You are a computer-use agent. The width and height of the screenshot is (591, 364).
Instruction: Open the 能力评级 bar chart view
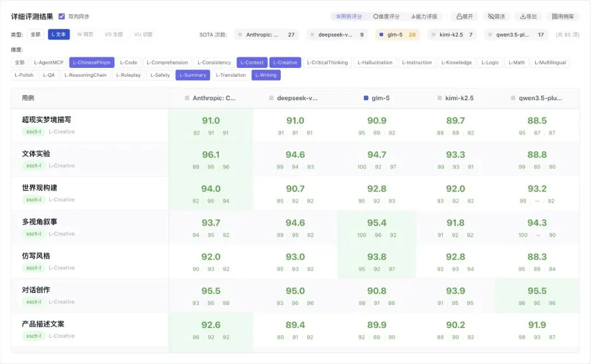point(424,16)
